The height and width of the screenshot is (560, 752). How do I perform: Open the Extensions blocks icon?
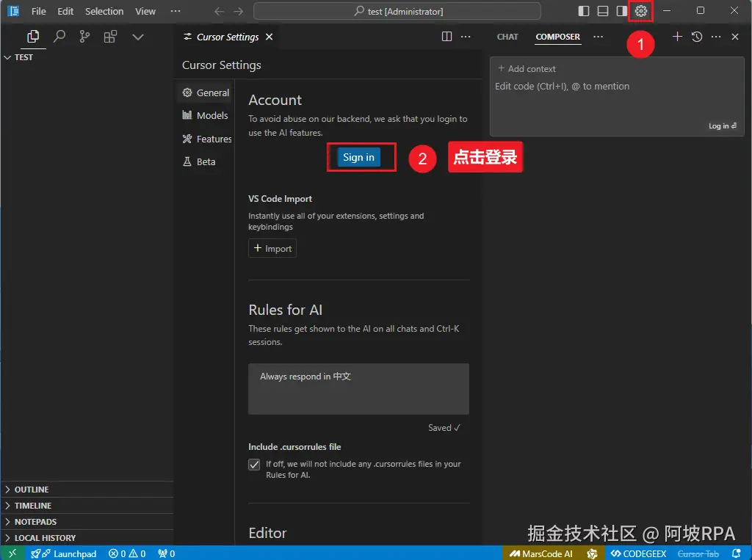110,37
